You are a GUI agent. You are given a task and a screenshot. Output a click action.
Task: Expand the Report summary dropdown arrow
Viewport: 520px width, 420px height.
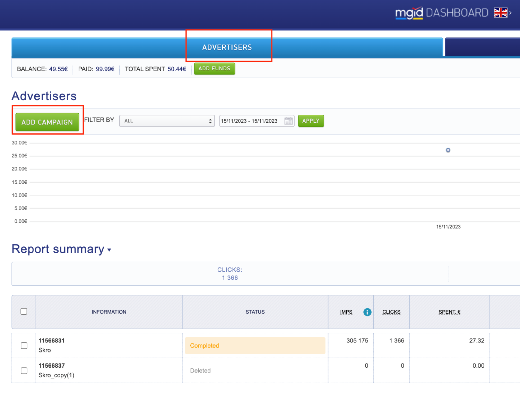pos(109,250)
